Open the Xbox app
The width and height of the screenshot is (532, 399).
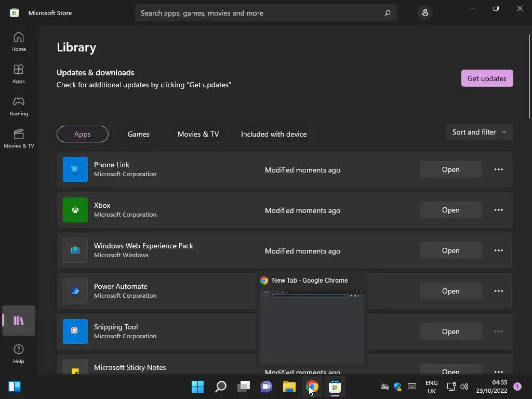450,210
